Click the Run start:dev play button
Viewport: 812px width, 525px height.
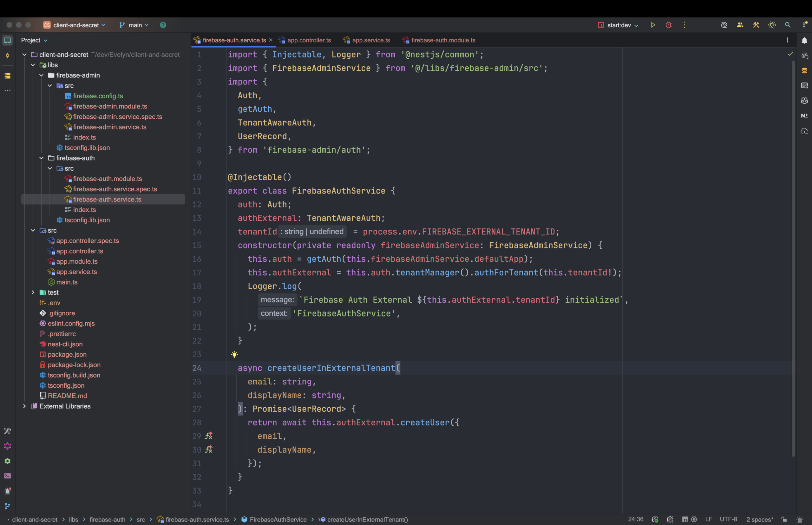(x=652, y=25)
